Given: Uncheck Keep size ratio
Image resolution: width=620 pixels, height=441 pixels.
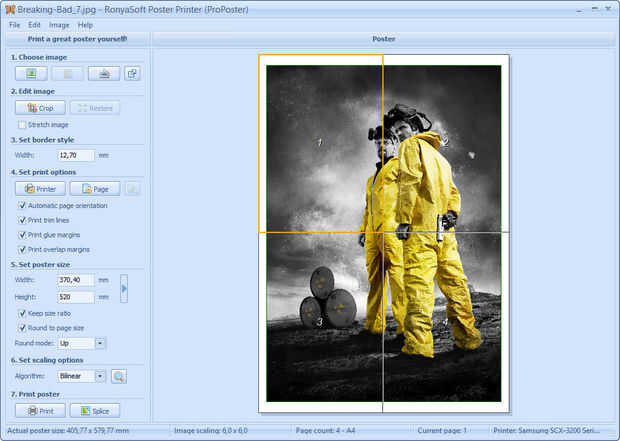Looking at the screenshot, I should pos(22,314).
